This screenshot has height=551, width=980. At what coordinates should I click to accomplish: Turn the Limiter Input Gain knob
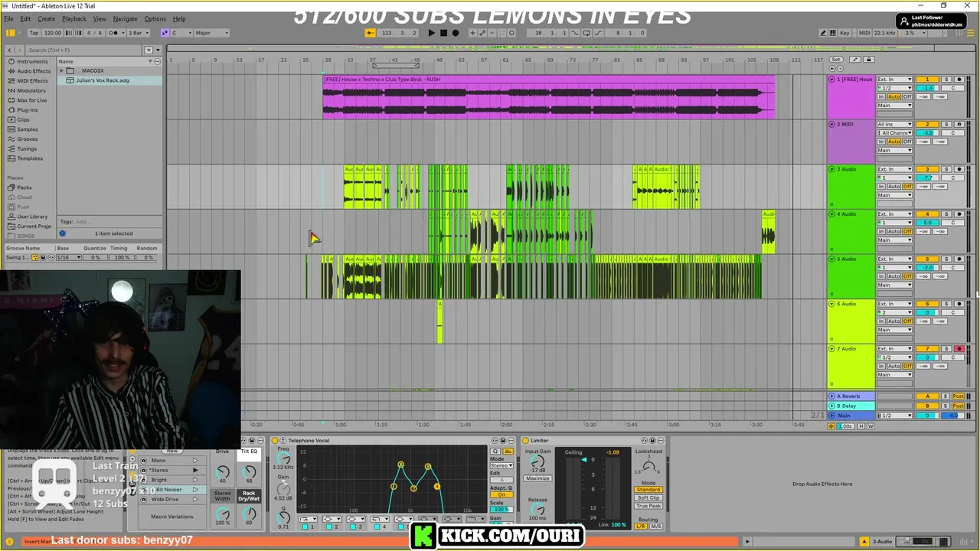[x=537, y=462]
